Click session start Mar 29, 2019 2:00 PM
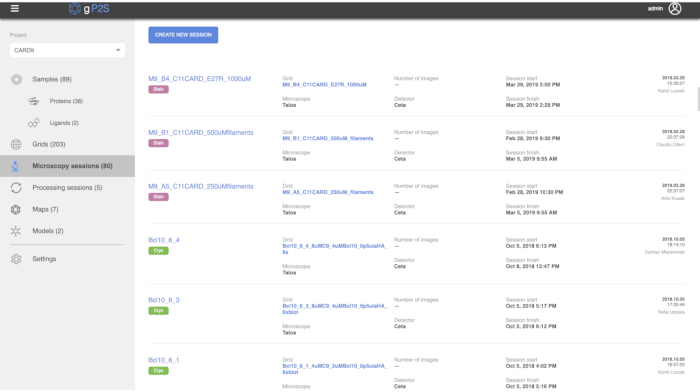 coord(533,85)
